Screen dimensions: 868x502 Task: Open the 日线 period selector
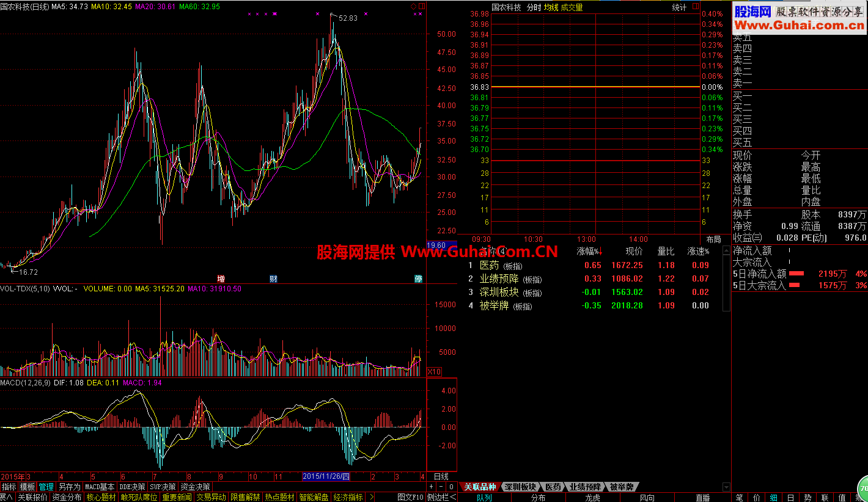click(x=441, y=476)
